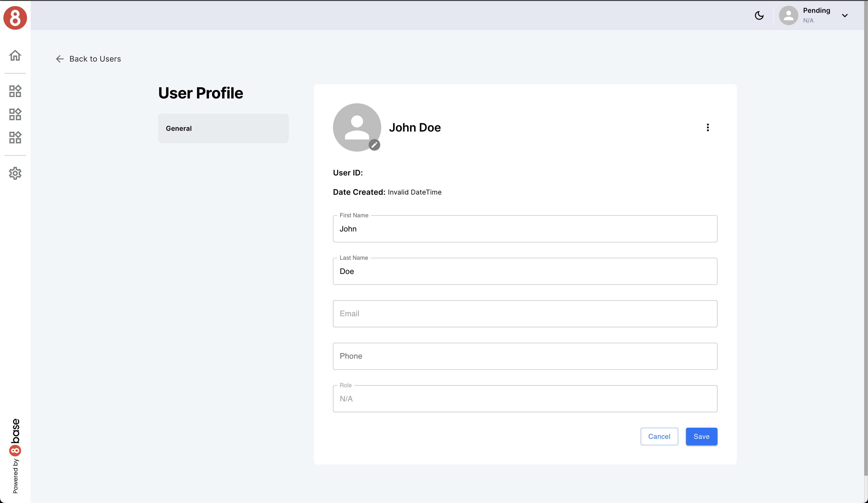Click the back arrow icon
Image resolution: width=868 pixels, height=503 pixels.
pyautogui.click(x=60, y=59)
